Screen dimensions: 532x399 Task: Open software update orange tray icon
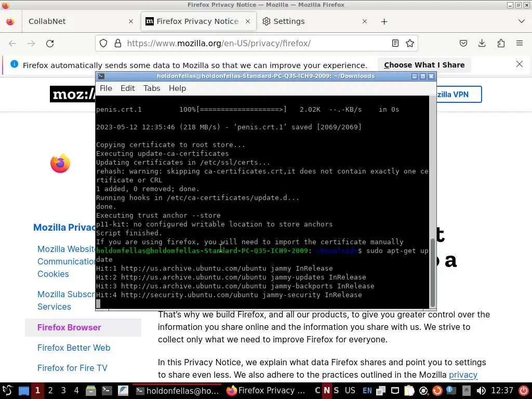[x=437, y=391]
